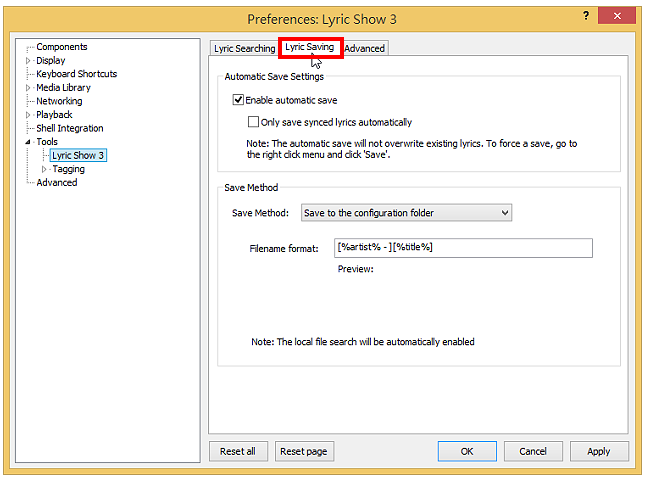Click the Reset all button
This screenshot has width=652, height=480.
pyautogui.click(x=238, y=451)
